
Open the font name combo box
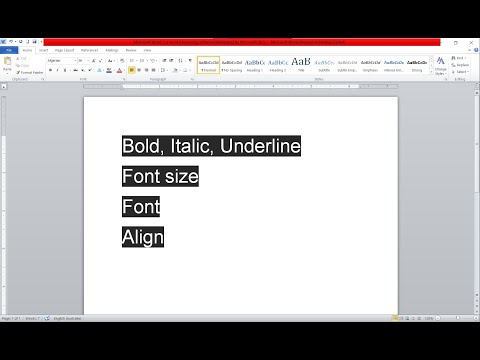[x=61, y=61]
